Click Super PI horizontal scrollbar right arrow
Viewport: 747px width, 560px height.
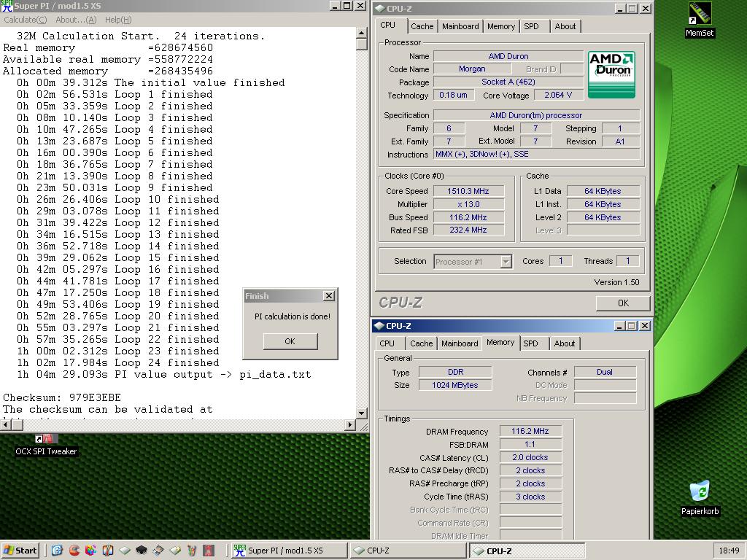pos(351,424)
